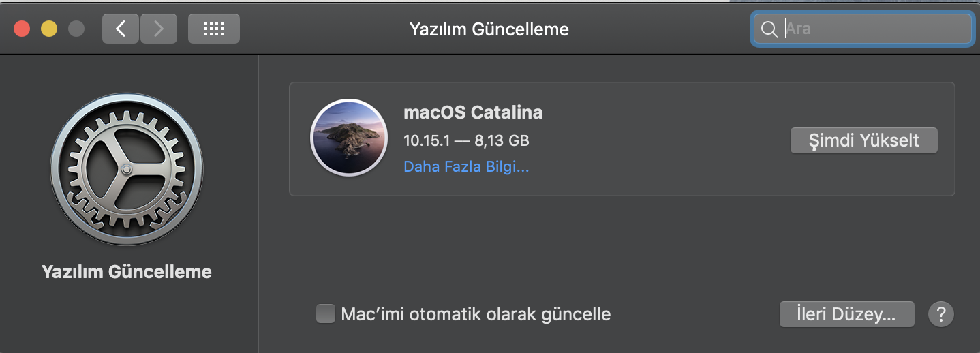Click the Şimdi Yükselt upgrade button
Image resolution: width=980 pixels, height=353 pixels.
click(x=863, y=140)
